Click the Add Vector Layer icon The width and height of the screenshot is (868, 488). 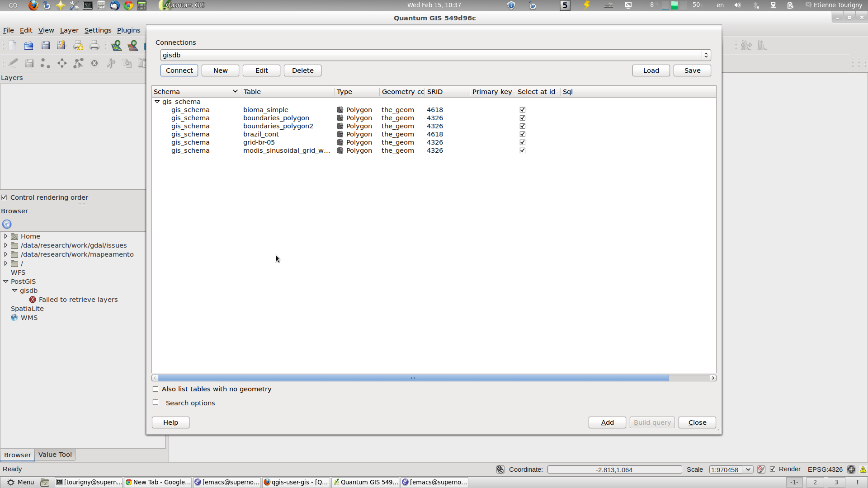point(116,45)
